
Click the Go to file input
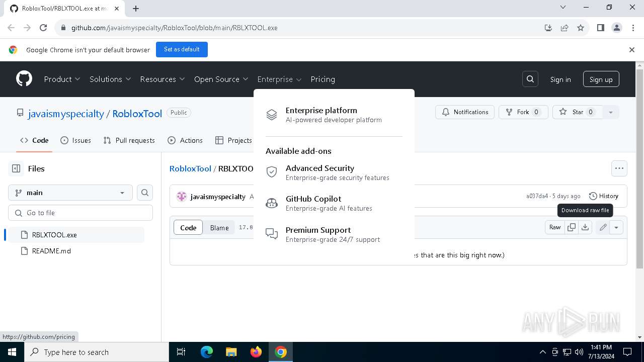[x=80, y=213]
